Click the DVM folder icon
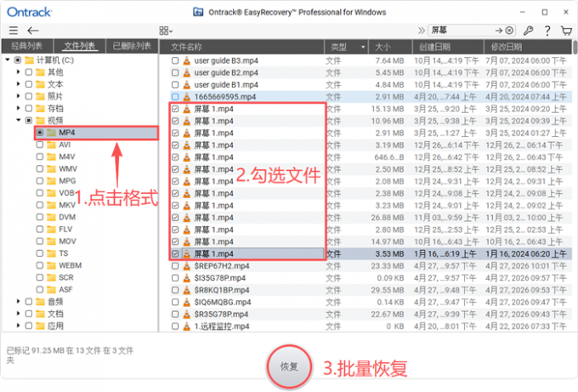Image resolution: width=578 pixels, height=392 pixels. click(x=51, y=217)
